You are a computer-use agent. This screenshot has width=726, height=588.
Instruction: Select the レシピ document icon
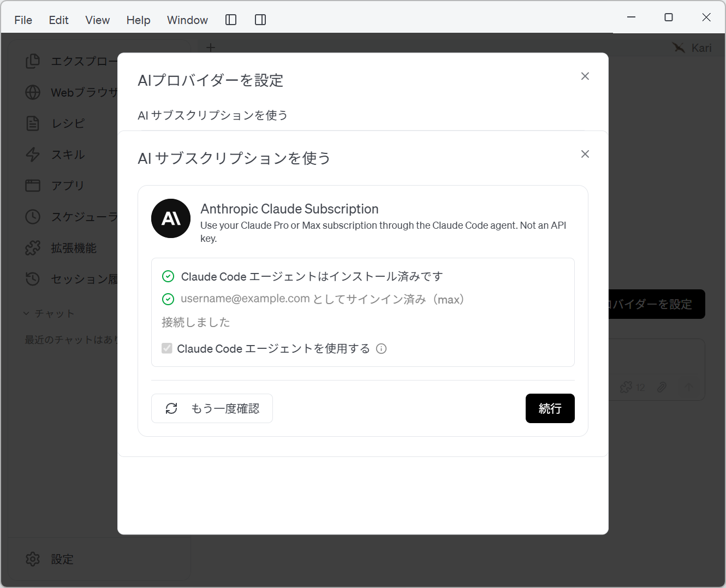click(33, 123)
